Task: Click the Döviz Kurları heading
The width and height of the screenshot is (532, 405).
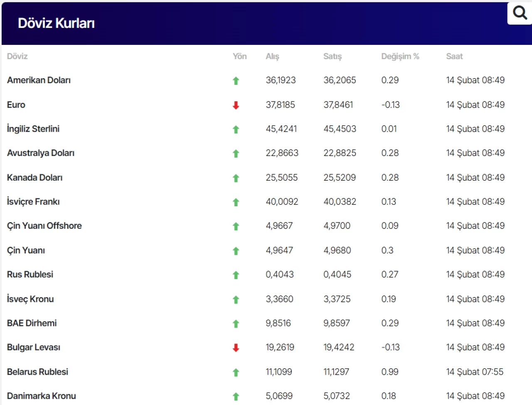Action: 56,23
